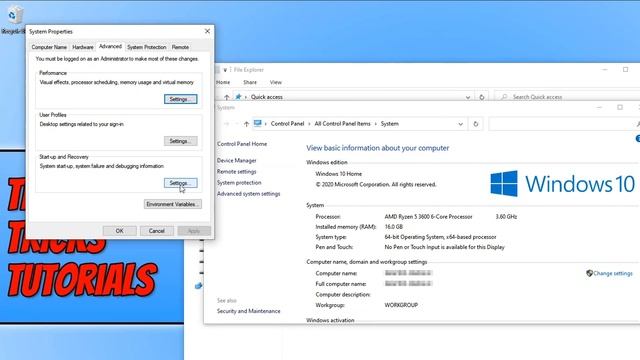This screenshot has height=360, width=640.
Task: Go up one level in System window
Action: pyautogui.click(x=246, y=124)
